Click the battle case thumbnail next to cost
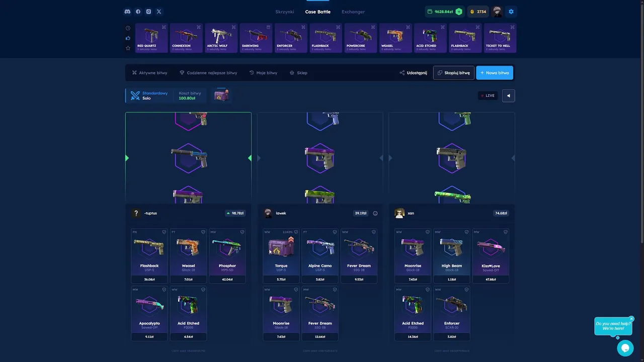 [x=221, y=95]
